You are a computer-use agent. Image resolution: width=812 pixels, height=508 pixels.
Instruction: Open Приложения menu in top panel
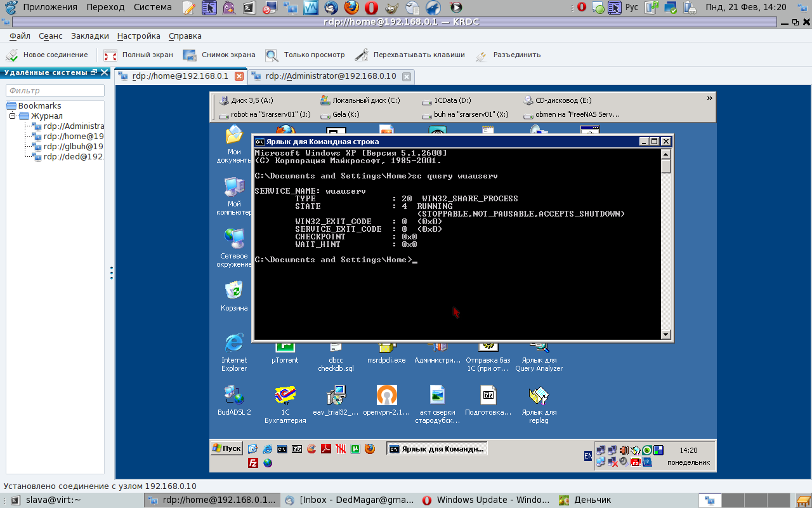(x=49, y=7)
